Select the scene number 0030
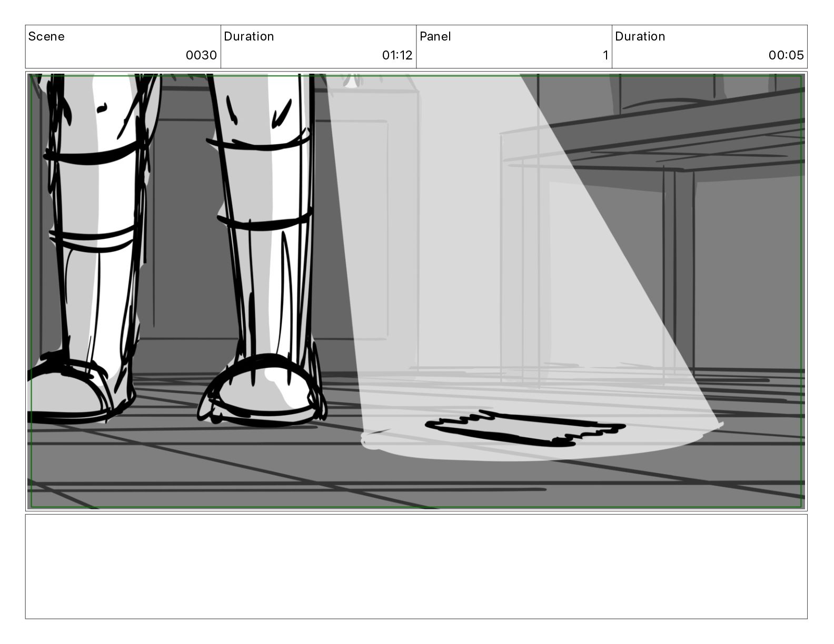 click(x=201, y=55)
